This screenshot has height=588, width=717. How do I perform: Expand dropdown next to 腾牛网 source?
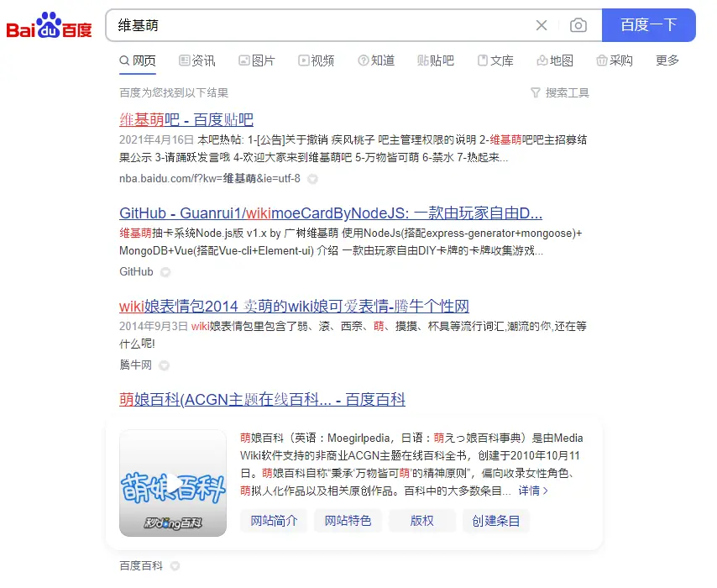click(x=165, y=365)
